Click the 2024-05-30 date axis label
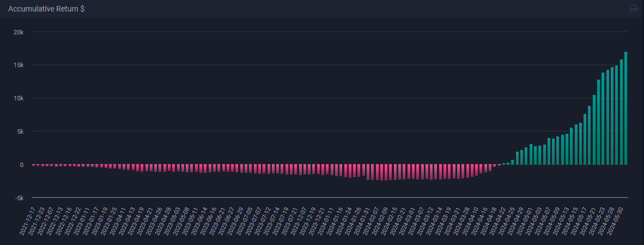This screenshot has height=245, width=644. (615, 221)
